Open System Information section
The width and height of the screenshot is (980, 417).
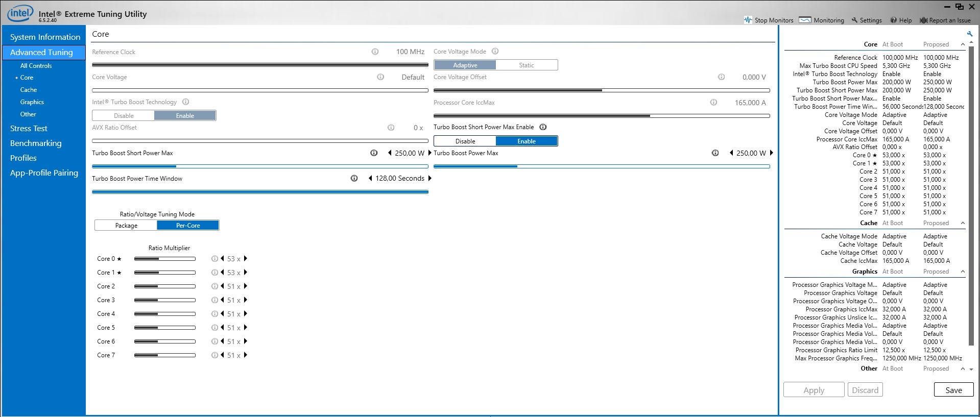tap(45, 37)
